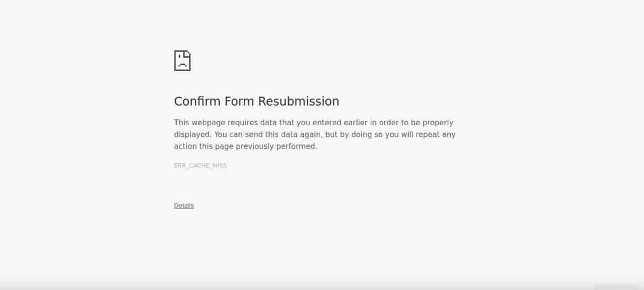The width and height of the screenshot is (644, 290).
Task: Click second paragraph line starting 'displayed. You can'
Action: (315, 135)
